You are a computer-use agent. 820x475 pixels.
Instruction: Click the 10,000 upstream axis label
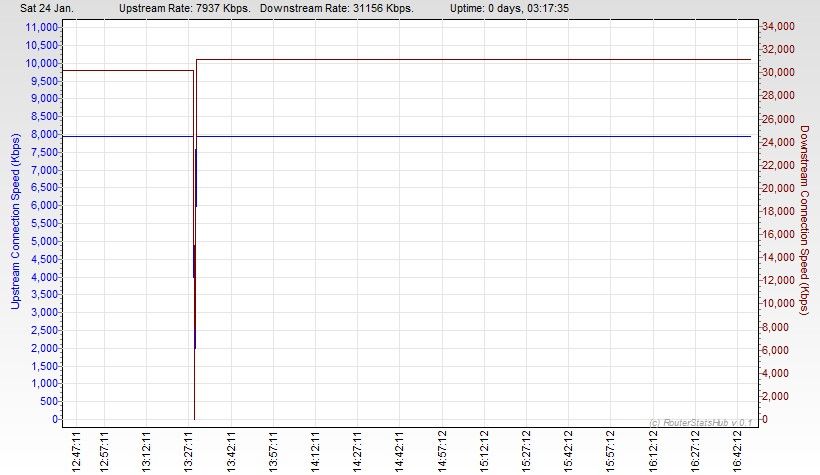(41, 63)
